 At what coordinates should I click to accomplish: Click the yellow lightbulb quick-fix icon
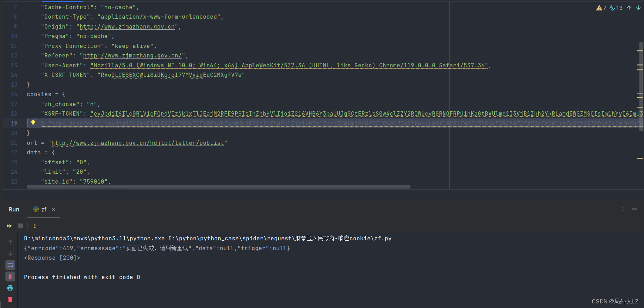(33, 122)
